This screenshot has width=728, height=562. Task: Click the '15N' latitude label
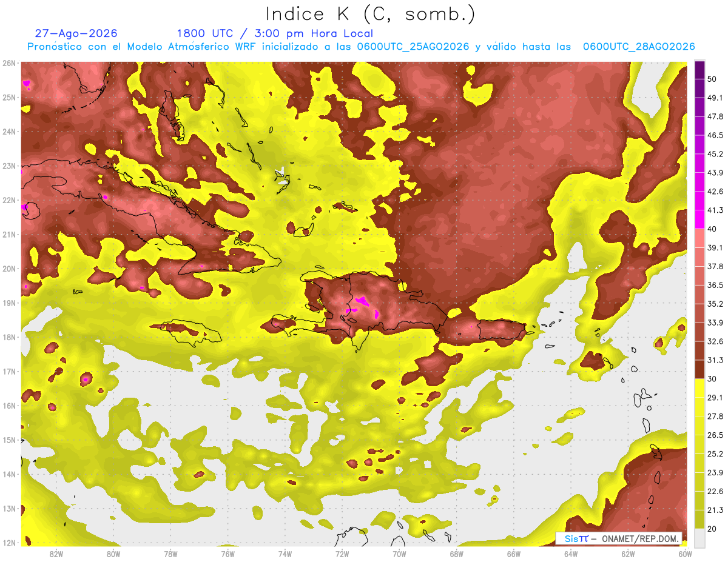(x=9, y=440)
